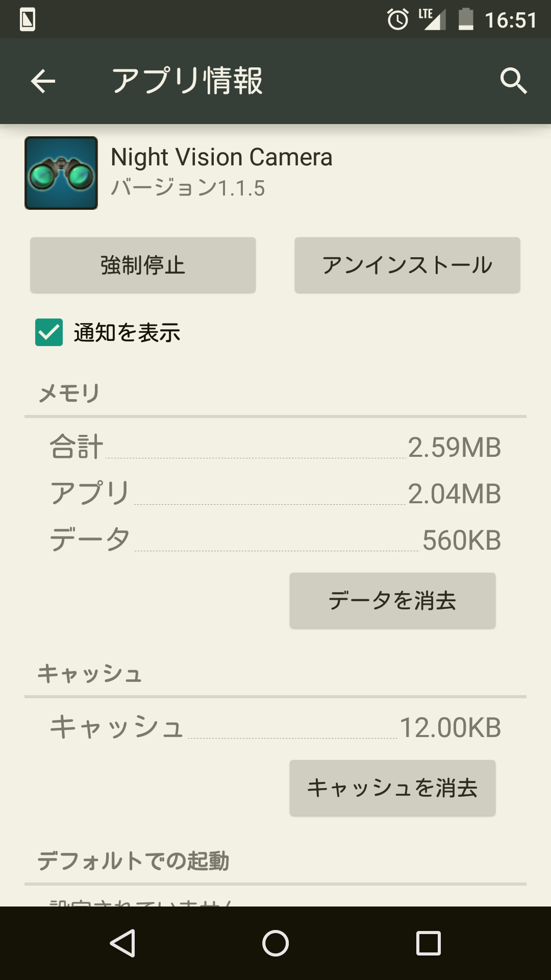This screenshot has height=980, width=551.
Task: Tap the back arrow icon
Action: pyautogui.click(x=43, y=81)
